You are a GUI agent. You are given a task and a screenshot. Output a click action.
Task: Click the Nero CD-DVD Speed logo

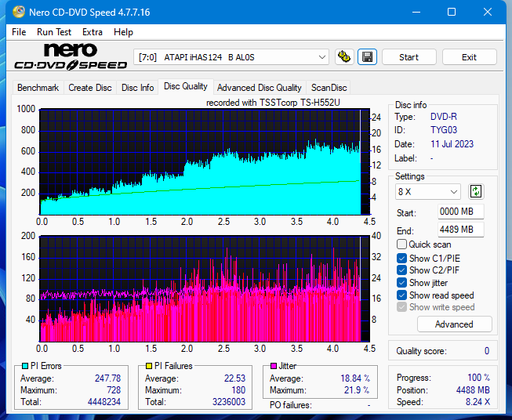click(x=71, y=56)
